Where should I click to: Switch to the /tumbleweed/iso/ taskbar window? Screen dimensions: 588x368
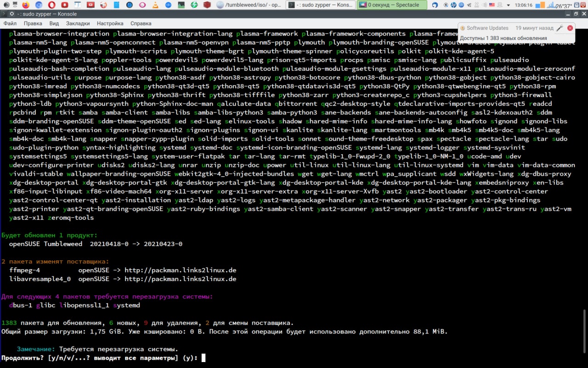pyautogui.click(x=249, y=5)
